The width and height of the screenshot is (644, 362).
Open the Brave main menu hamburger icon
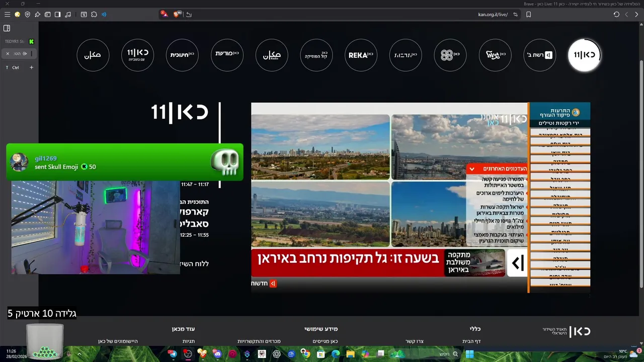click(7, 15)
